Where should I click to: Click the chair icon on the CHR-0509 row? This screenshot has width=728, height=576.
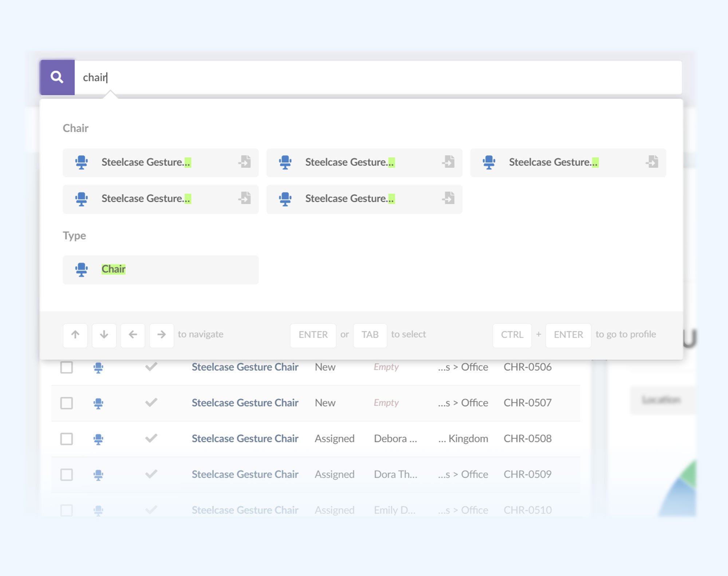[98, 474]
